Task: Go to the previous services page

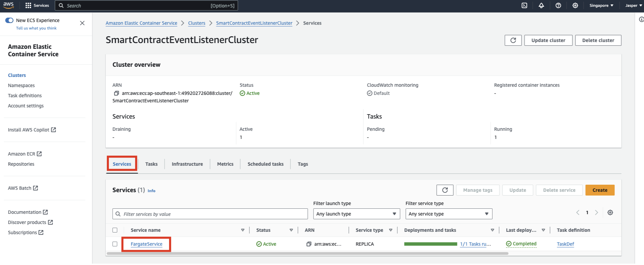Action: [x=578, y=212]
